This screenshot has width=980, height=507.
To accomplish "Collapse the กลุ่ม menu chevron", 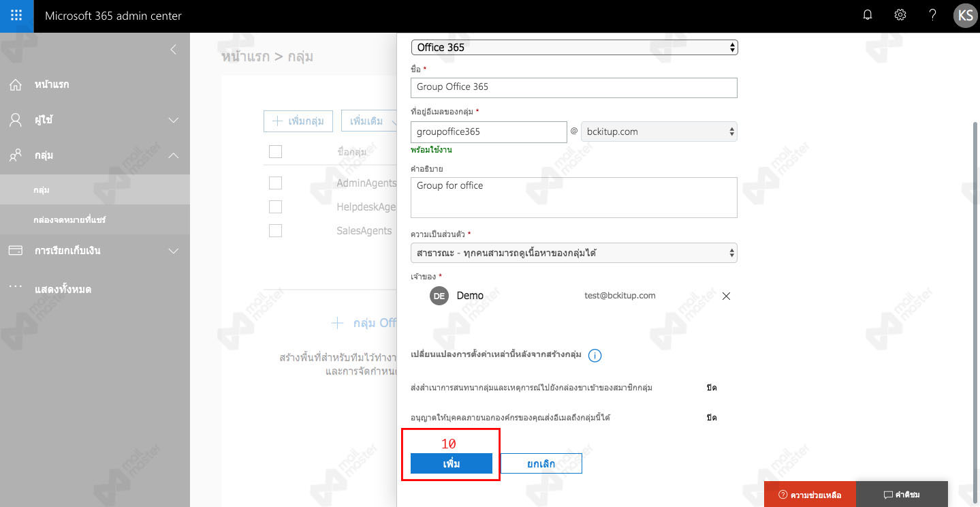I will coord(174,155).
